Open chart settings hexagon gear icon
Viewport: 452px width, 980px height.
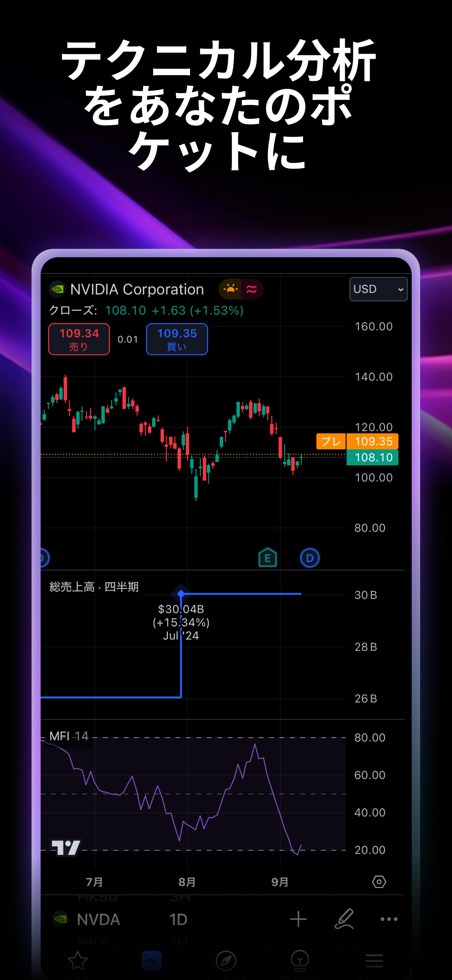pos(379,882)
